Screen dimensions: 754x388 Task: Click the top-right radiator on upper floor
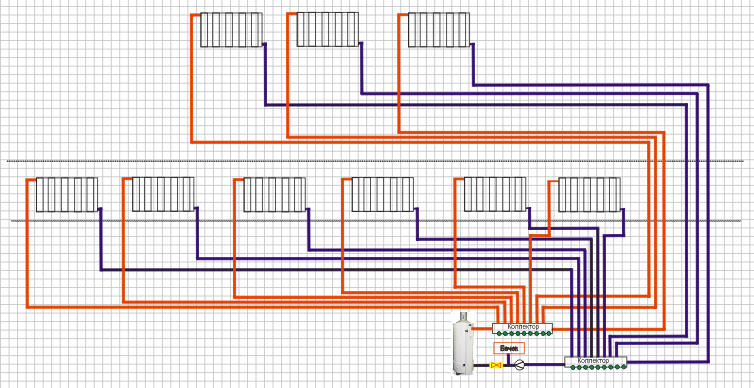[439, 30]
